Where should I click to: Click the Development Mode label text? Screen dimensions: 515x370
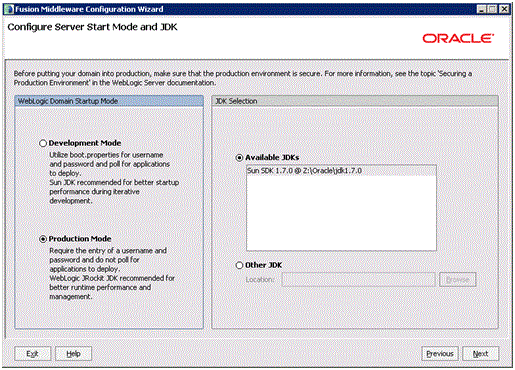click(x=85, y=143)
